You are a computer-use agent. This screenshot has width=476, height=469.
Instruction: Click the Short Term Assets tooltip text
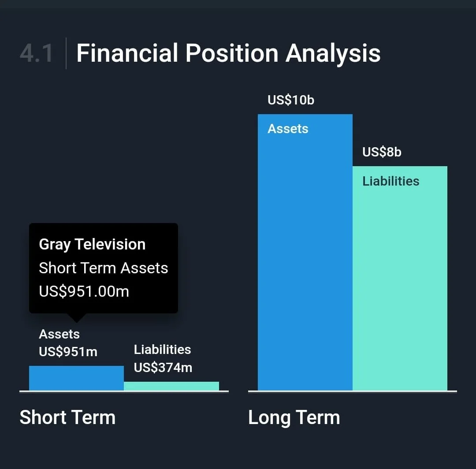pyautogui.click(x=104, y=268)
